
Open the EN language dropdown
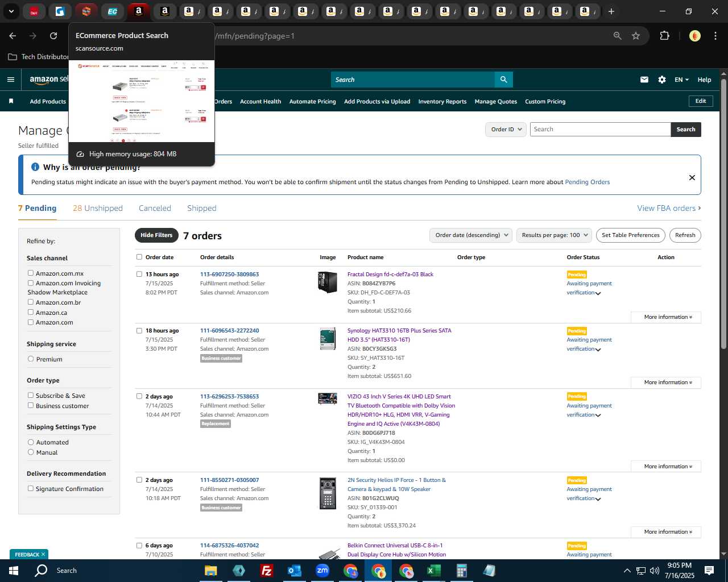point(681,80)
